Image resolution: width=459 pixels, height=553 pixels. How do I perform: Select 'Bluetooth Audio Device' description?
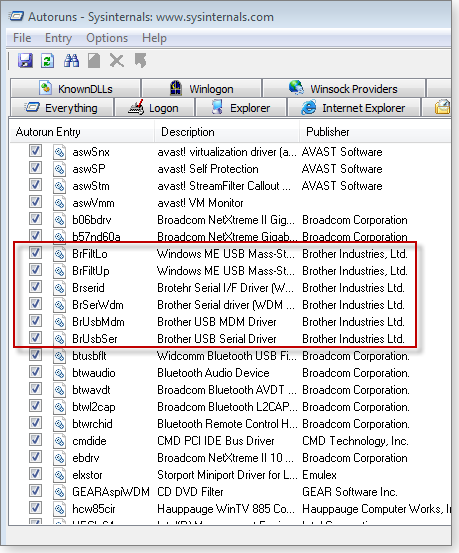point(213,373)
